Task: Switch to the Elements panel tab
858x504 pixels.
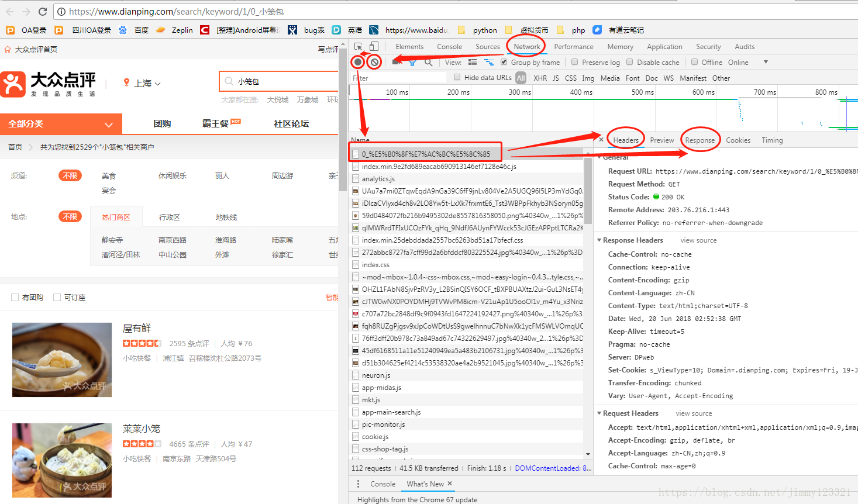Action: (409, 47)
